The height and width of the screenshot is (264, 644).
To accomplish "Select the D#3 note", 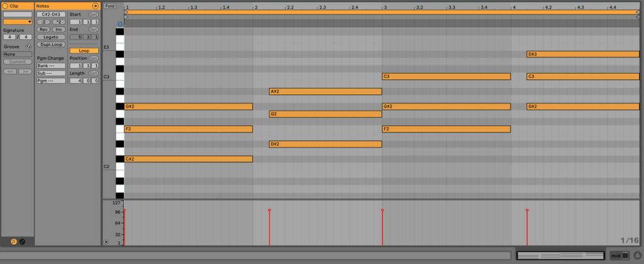I will click(583, 54).
